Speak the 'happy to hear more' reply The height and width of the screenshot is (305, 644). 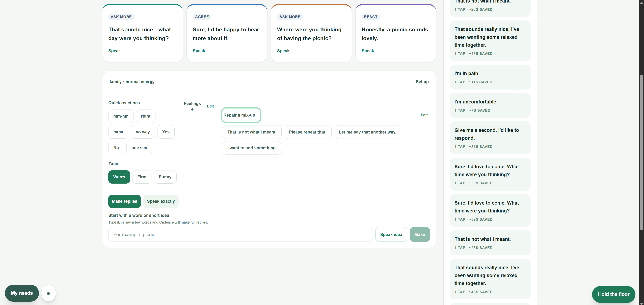[x=199, y=51]
